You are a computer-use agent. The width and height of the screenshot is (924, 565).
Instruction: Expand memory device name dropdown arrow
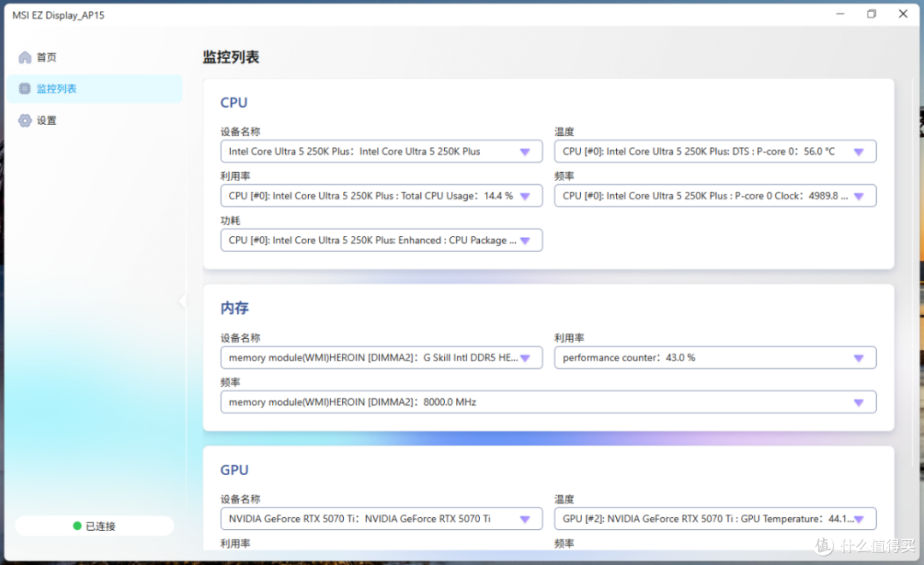(x=525, y=358)
